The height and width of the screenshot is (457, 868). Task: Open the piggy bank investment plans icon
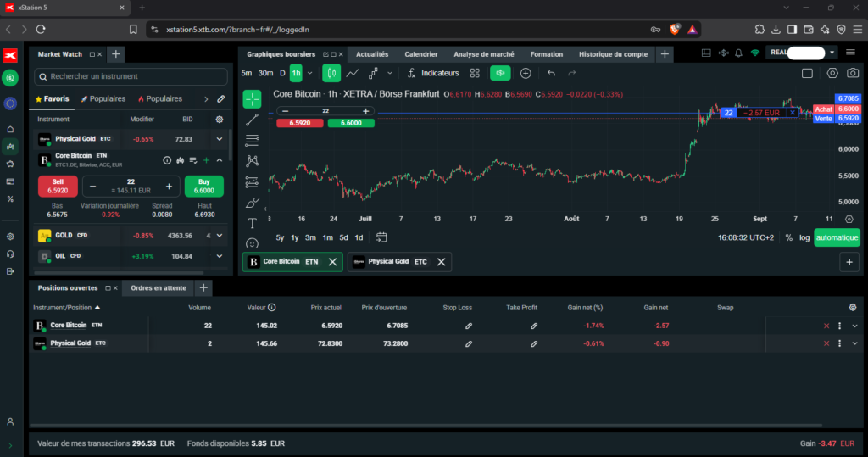point(10,164)
